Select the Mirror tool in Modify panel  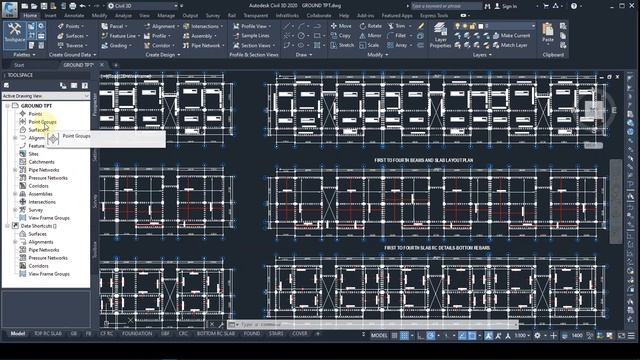point(371,36)
